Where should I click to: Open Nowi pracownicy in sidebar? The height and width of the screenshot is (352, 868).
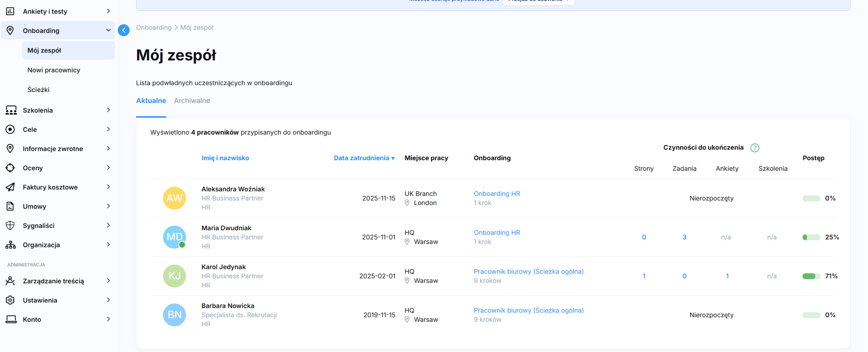tap(54, 70)
